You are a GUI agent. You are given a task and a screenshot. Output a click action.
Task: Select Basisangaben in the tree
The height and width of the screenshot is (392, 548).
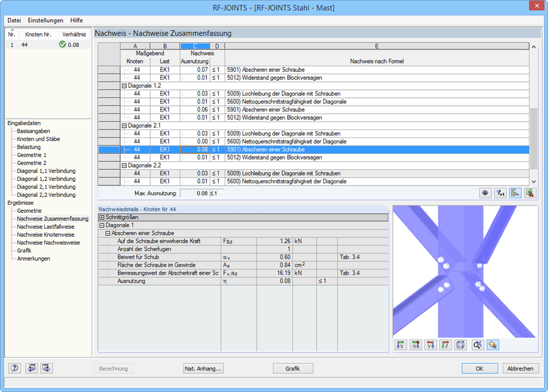coord(34,131)
